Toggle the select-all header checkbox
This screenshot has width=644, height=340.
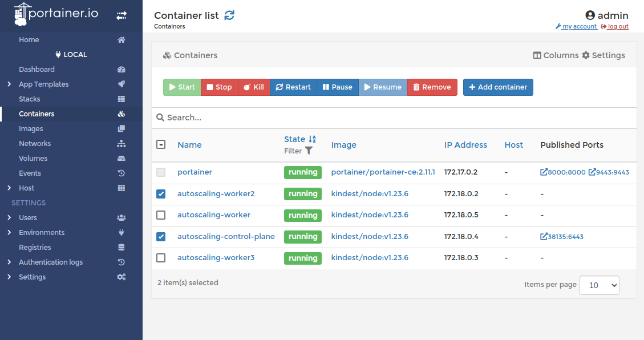pyautogui.click(x=161, y=145)
